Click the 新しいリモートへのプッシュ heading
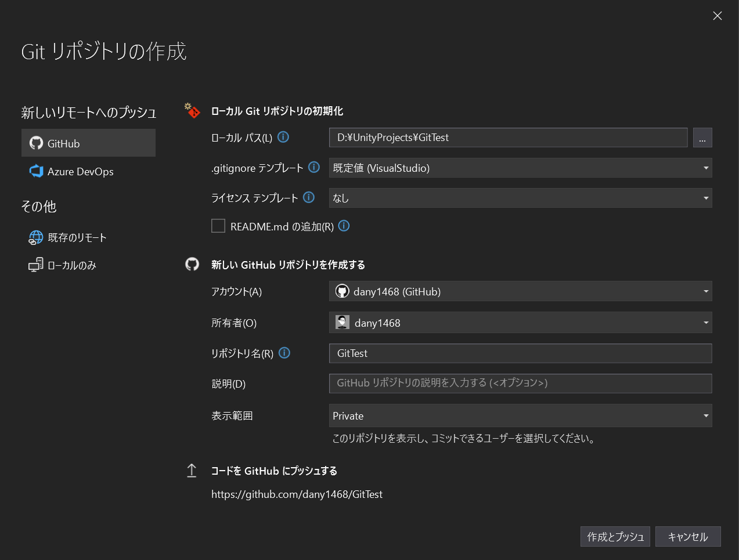This screenshot has height=560, width=739. click(89, 112)
